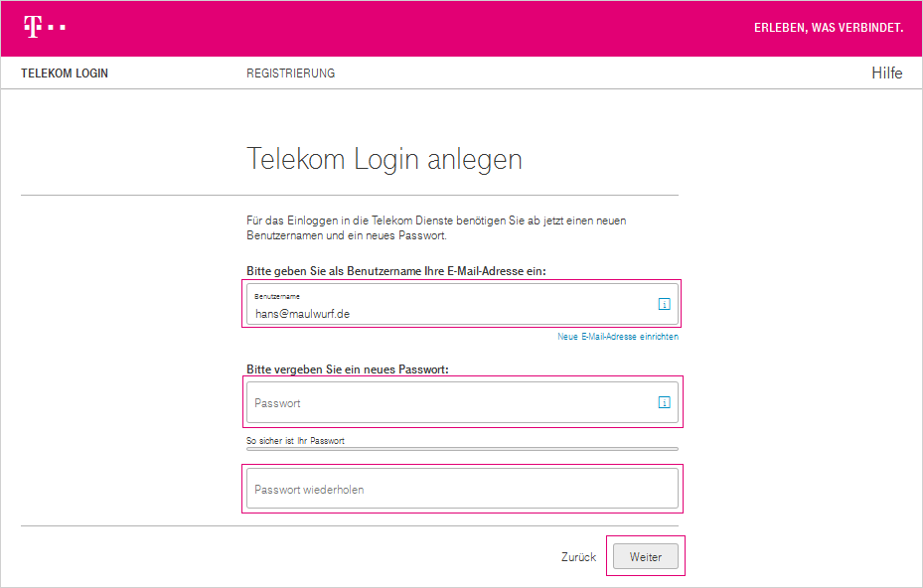Click the Bitte vergeben Sie ein neues Passwort label

(348, 369)
